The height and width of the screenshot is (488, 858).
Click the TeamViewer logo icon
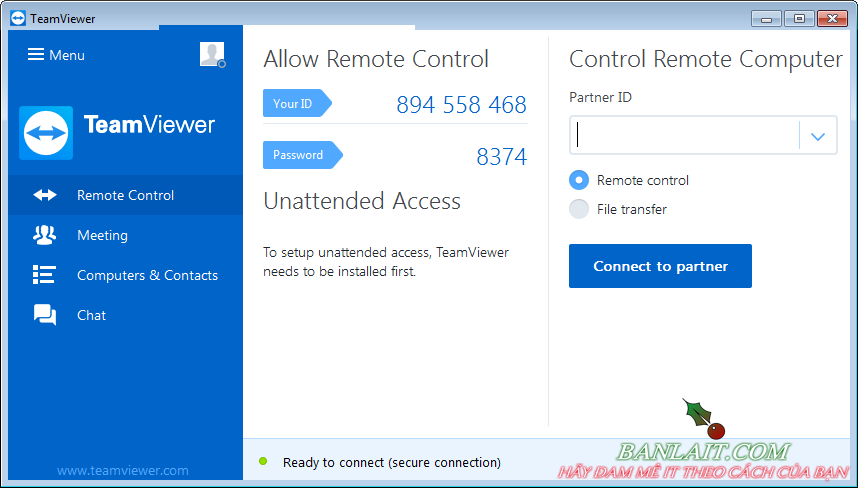(46, 132)
